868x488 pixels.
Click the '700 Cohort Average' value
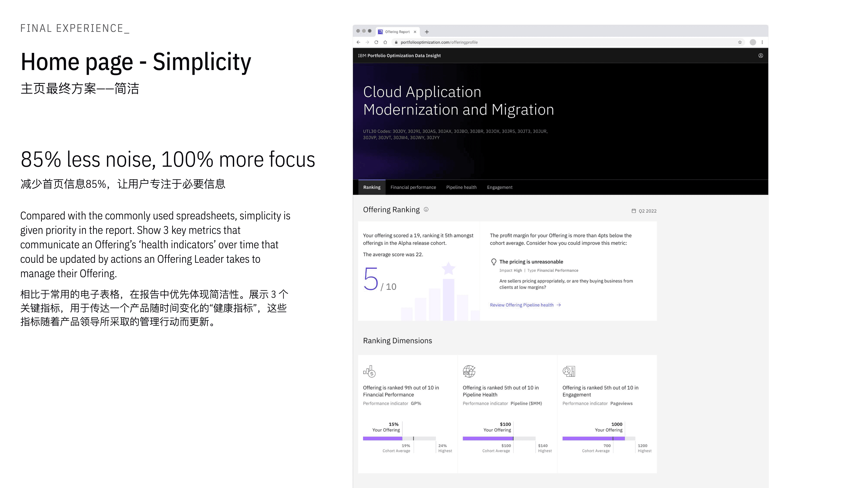[x=596, y=448]
